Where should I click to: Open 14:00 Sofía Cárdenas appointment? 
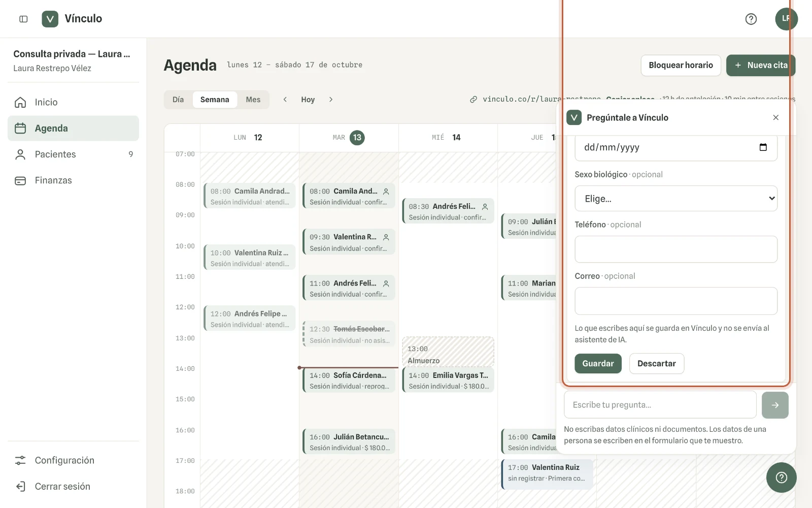point(349,380)
